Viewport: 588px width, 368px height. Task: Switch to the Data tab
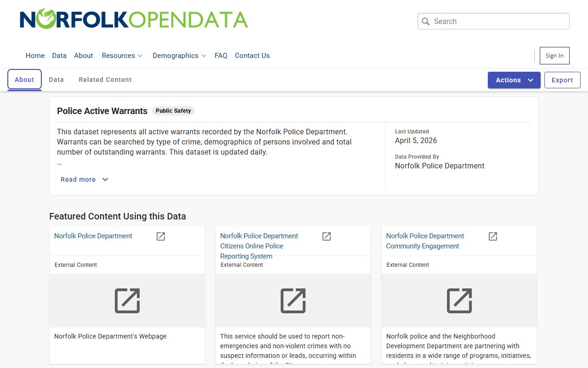pos(57,80)
